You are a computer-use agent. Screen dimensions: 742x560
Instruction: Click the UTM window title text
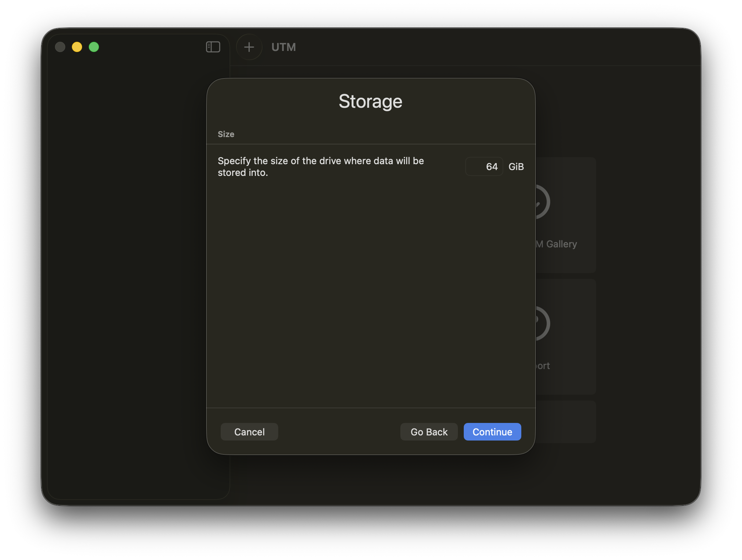283,47
